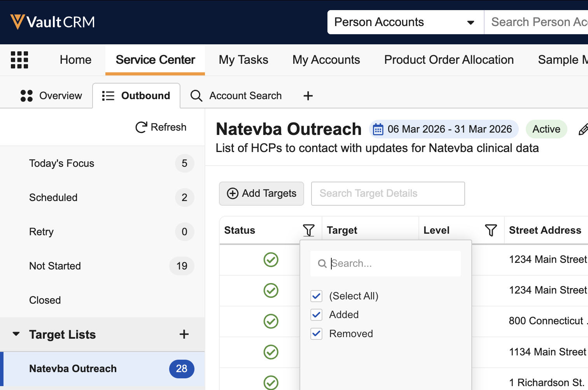This screenshot has height=390, width=588.
Task: Open the Not Started queue
Action: pyautogui.click(x=55, y=266)
